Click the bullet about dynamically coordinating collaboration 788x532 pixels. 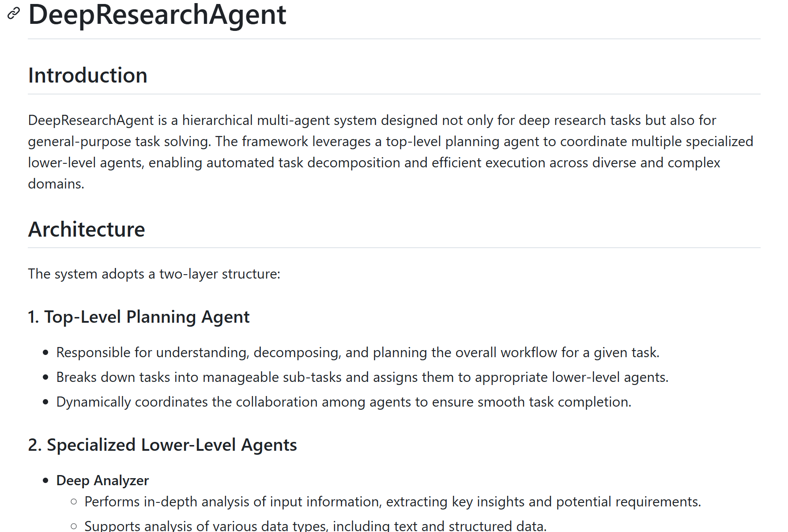point(344,402)
